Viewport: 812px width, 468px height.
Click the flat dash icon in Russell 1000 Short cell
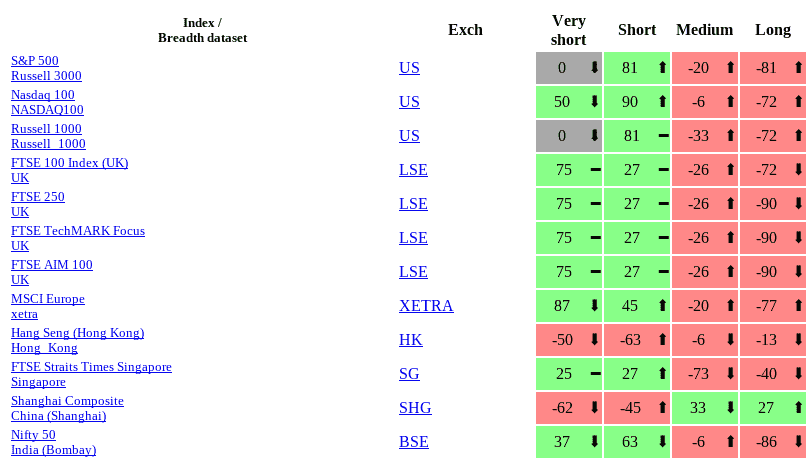click(x=663, y=136)
